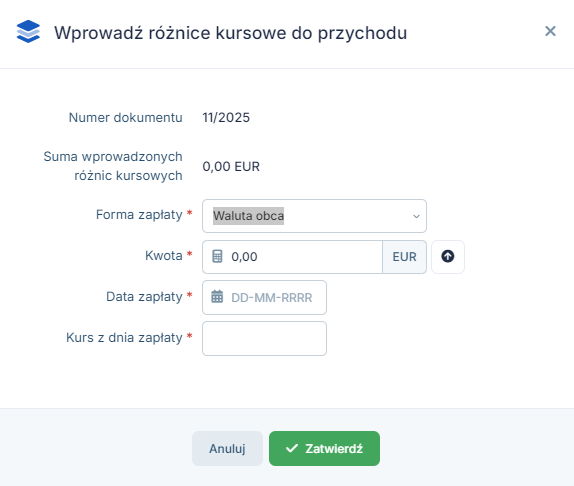Click the dialog title Wprowadź różnice kursowe
The height and width of the screenshot is (486, 574).
click(x=231, y=33)
